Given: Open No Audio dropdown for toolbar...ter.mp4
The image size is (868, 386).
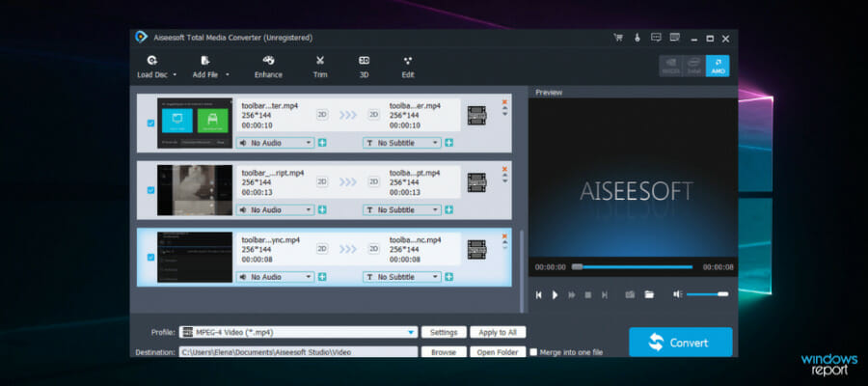Looking at the screenshot, I should (276, 143).
